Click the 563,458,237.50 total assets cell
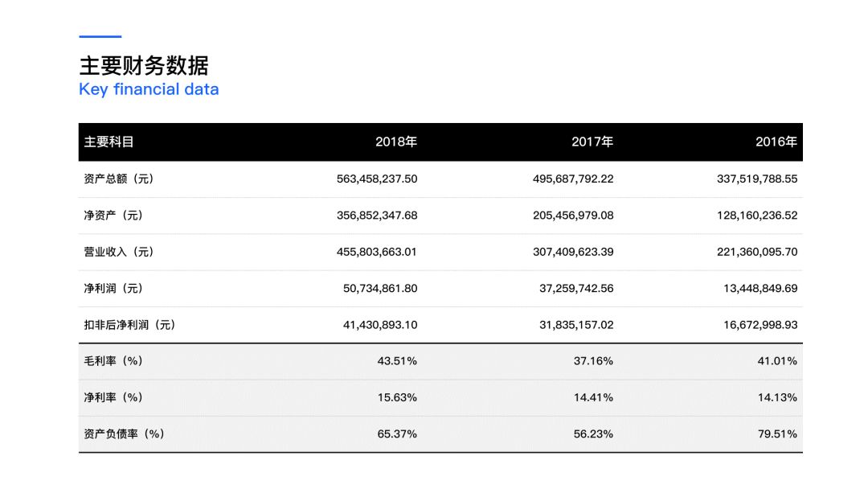 (377, 179)
